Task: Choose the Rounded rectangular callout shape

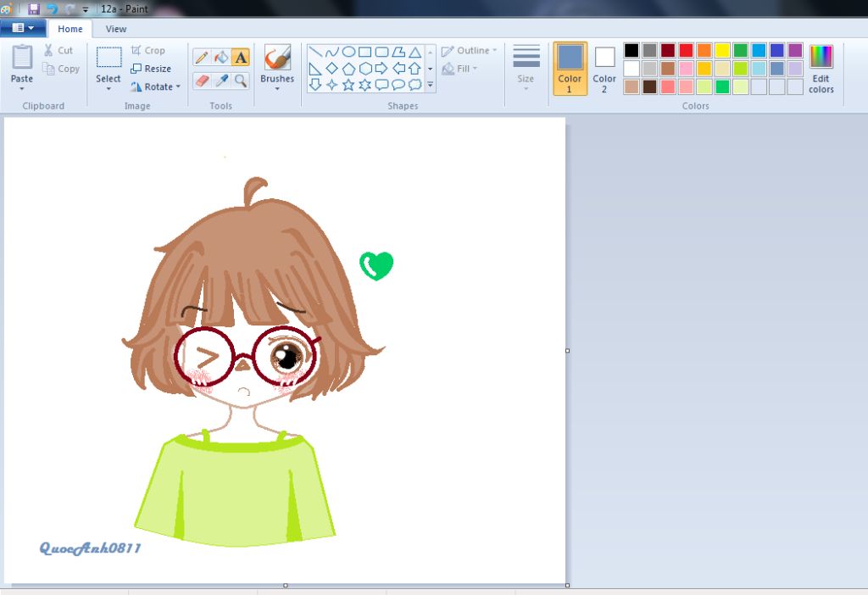Action: coord(381,85)
